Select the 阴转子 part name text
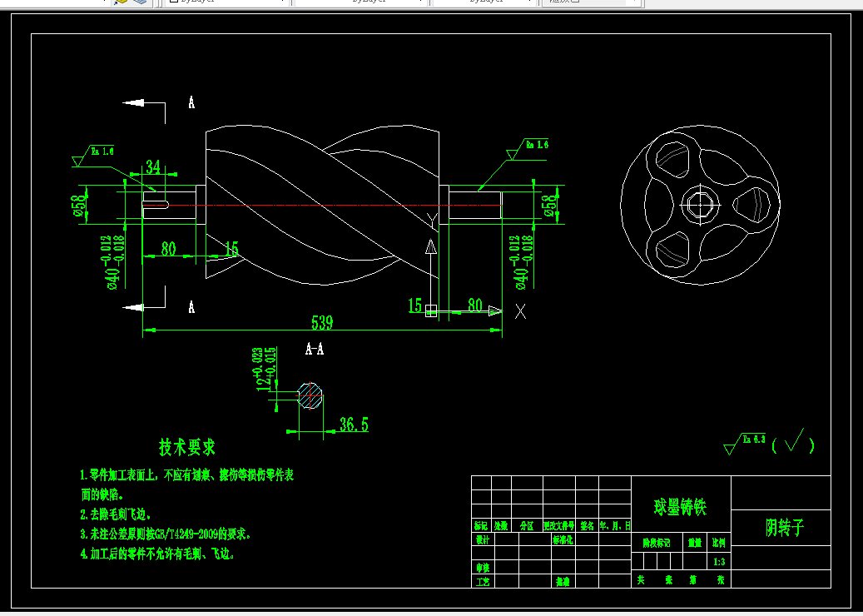 pyautogui.click(x=785, y=528)
